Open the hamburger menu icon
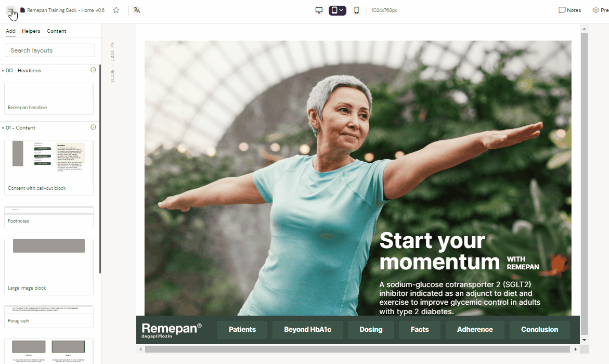 coord(10,10)
